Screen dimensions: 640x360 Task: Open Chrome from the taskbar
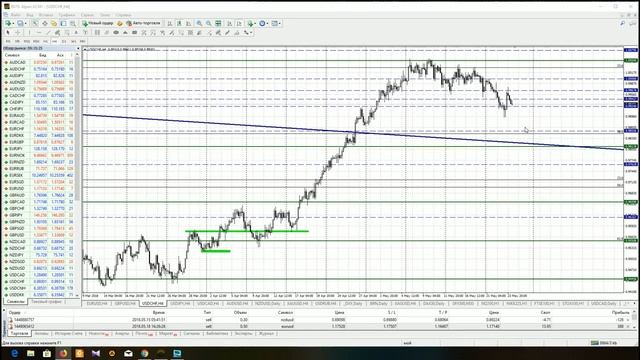(144, 353)
